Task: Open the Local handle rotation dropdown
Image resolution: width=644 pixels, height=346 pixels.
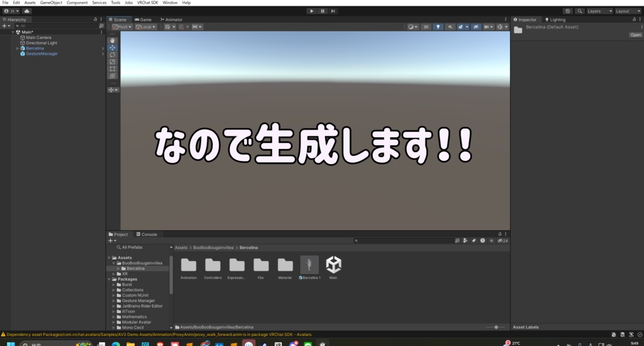Action: pyautogui.click(x=146, y=26)
